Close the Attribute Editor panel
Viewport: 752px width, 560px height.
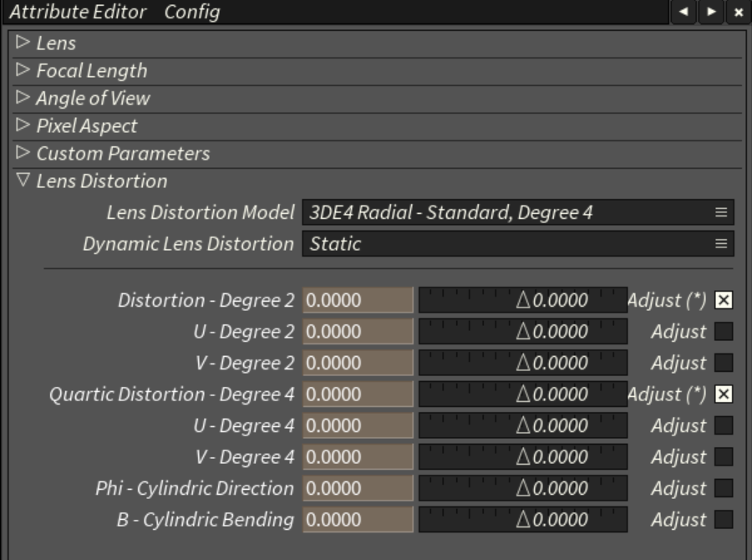tap(739, 12)
